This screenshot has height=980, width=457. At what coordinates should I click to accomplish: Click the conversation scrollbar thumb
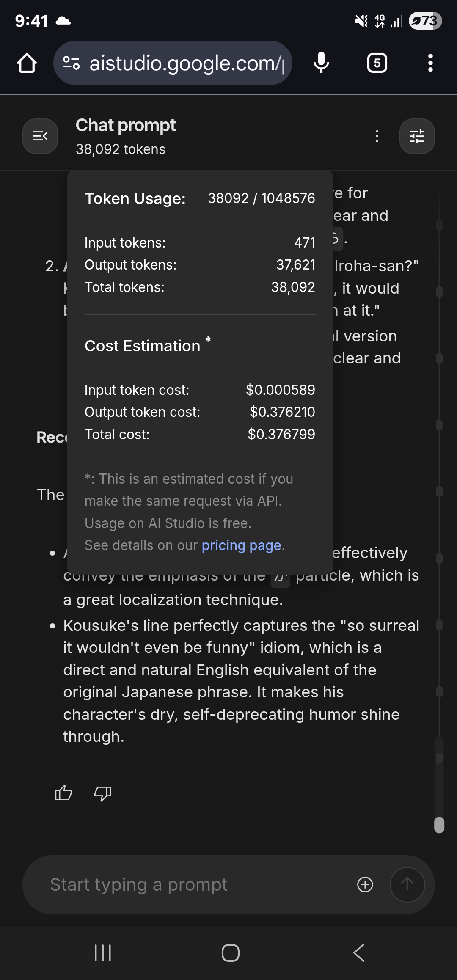tap(439, 825)
